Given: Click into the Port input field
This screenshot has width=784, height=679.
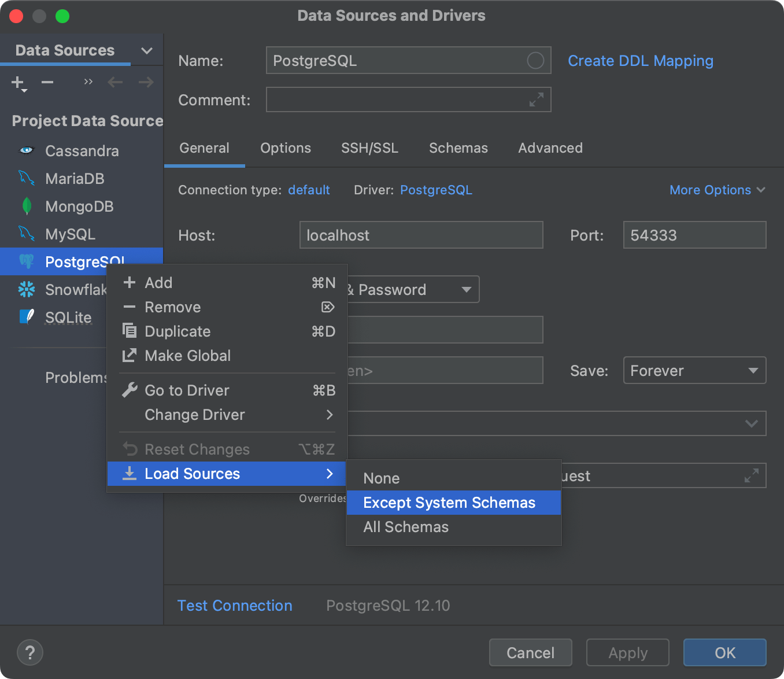Looking at the screenshot, I should pos(694,235).
